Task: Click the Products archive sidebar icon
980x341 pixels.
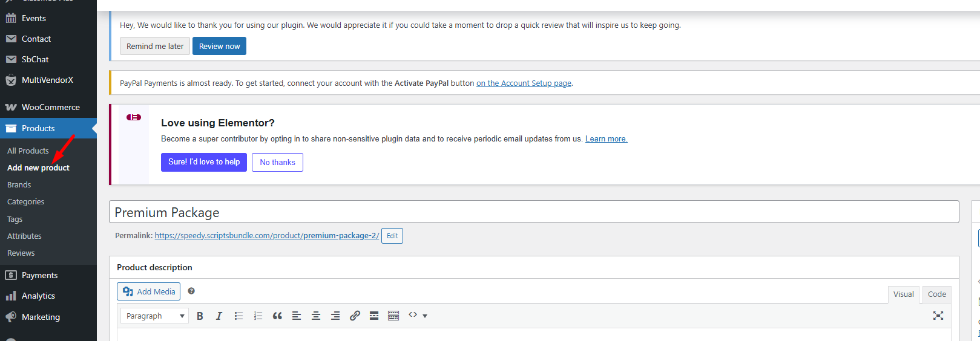Action: coord(11,128)
